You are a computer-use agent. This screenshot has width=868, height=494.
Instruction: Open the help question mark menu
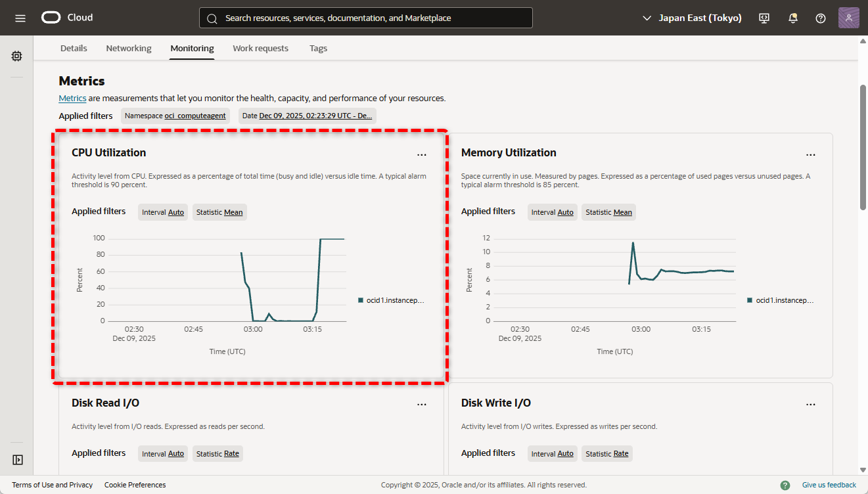pyautogui.click(x=820, y=18)
